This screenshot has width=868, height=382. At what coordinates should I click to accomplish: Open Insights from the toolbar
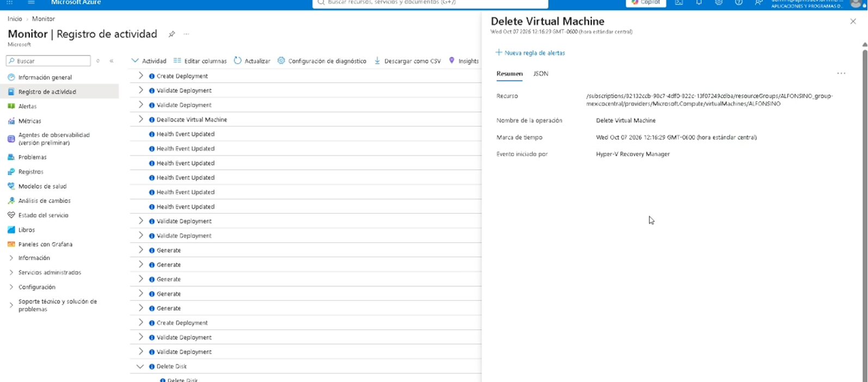464,61
